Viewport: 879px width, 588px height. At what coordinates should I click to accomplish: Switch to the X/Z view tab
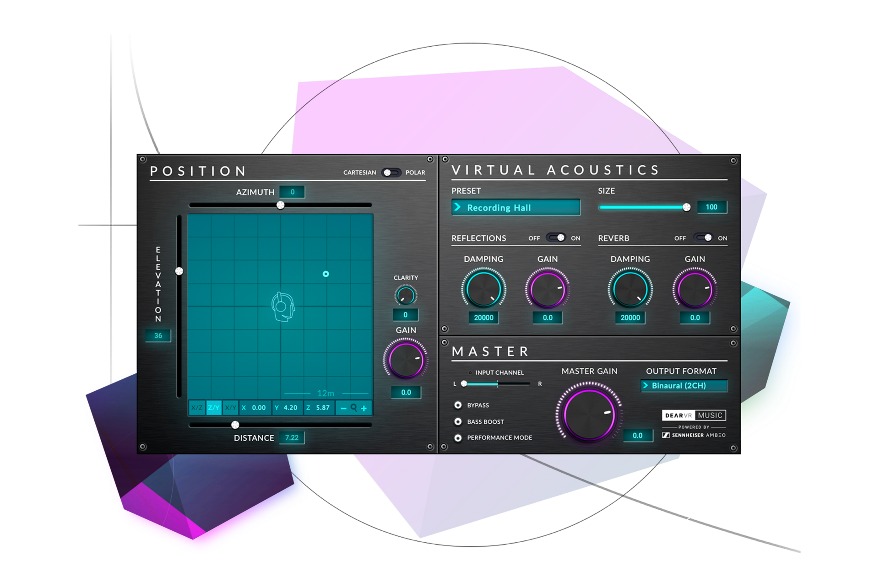[197, 408]
